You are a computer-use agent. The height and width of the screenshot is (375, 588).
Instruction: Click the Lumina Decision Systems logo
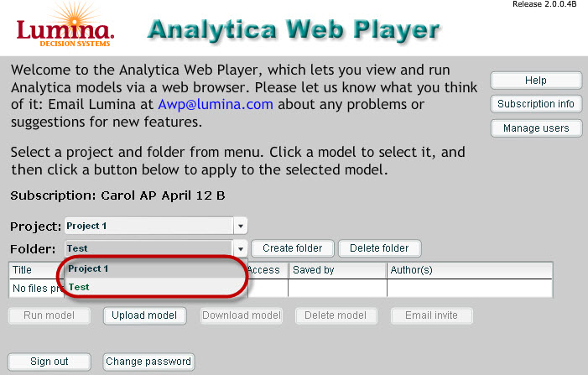click(x=65, y=26)
